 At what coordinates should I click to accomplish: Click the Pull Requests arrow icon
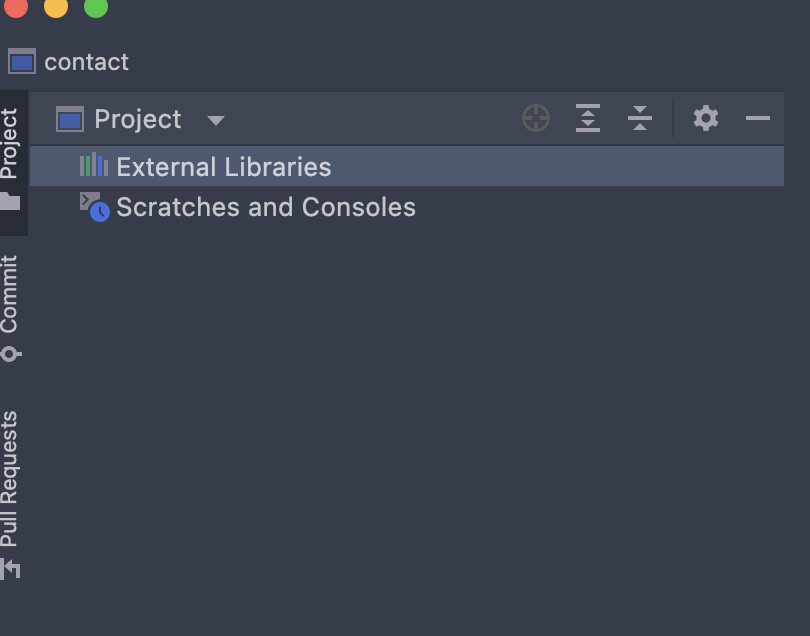(10, 569)
